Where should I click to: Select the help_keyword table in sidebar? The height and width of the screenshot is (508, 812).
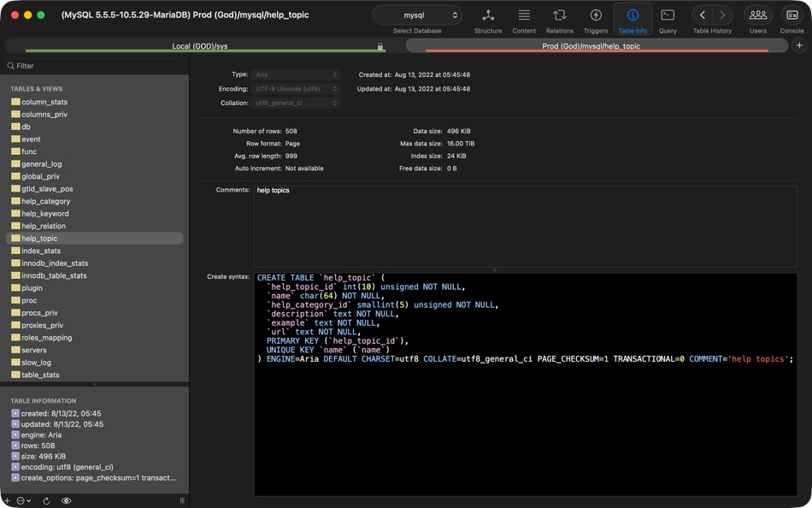click(x=45, y=214)
